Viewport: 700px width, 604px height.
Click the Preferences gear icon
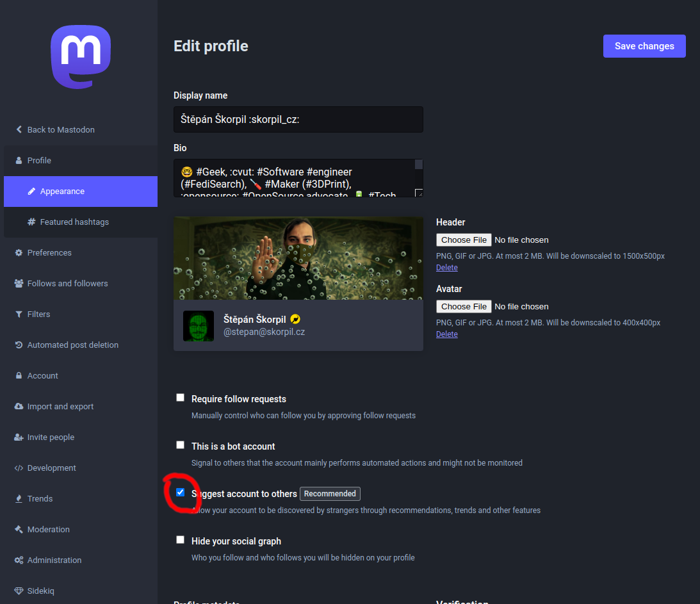(19, 253)
